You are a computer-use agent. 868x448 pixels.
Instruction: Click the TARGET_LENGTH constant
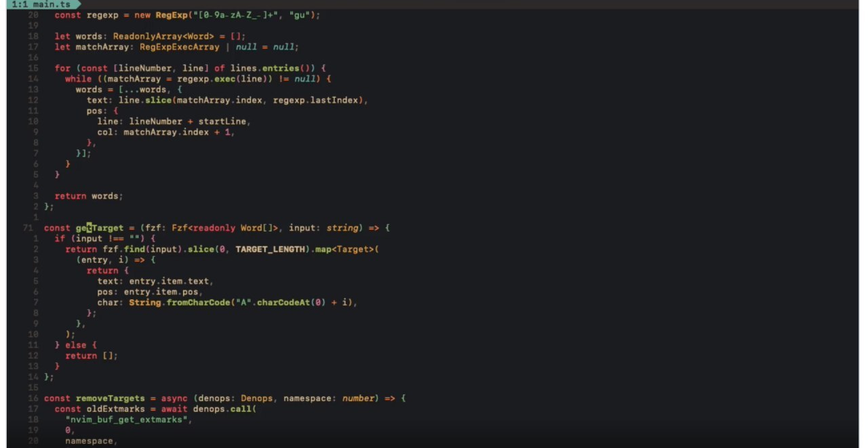coord(270,249)
